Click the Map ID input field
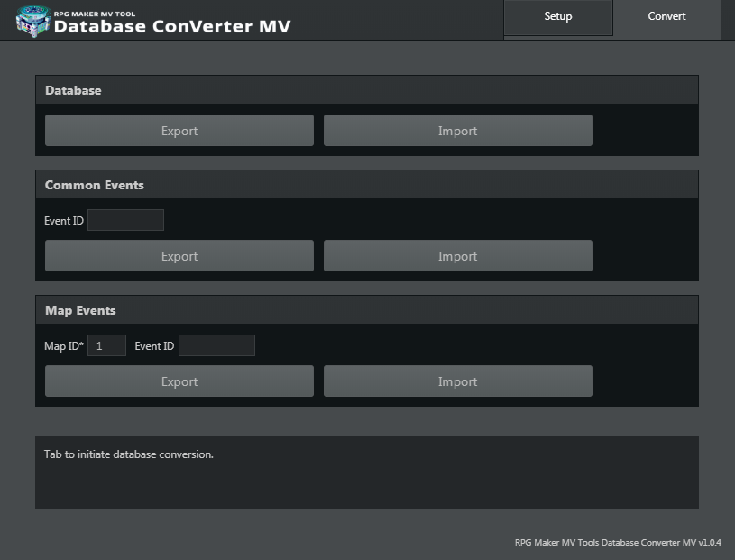Image resolution: width=735 pixels, height=560 pixels. 107,345
